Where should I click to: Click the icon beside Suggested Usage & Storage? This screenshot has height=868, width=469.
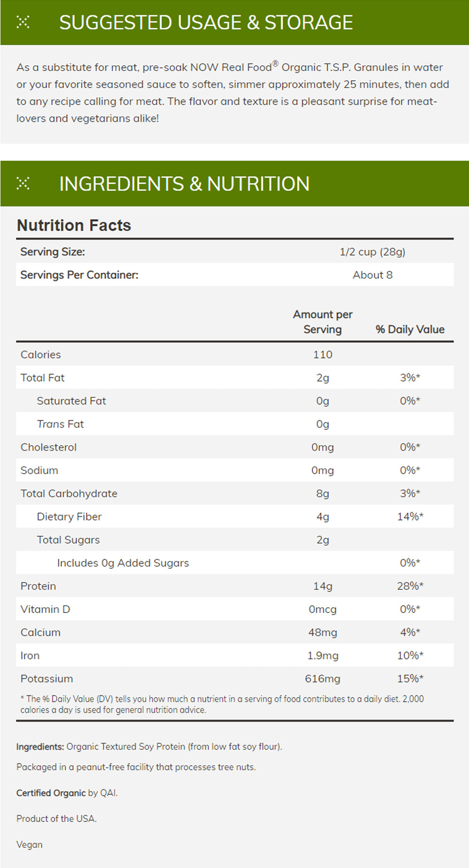point(23,22)
